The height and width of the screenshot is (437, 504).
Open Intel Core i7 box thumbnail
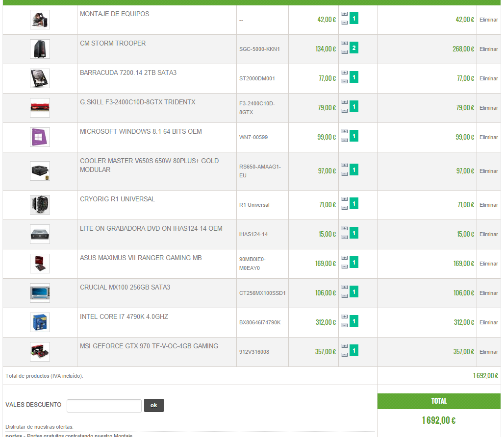[40, 322]
